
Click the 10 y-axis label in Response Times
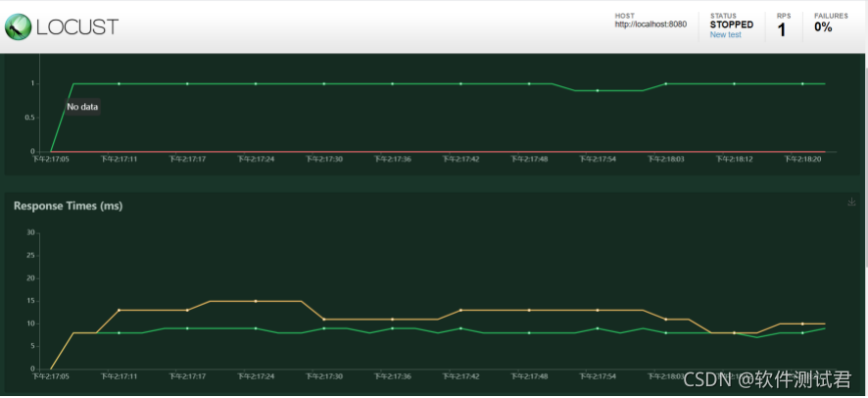point(31,323)
